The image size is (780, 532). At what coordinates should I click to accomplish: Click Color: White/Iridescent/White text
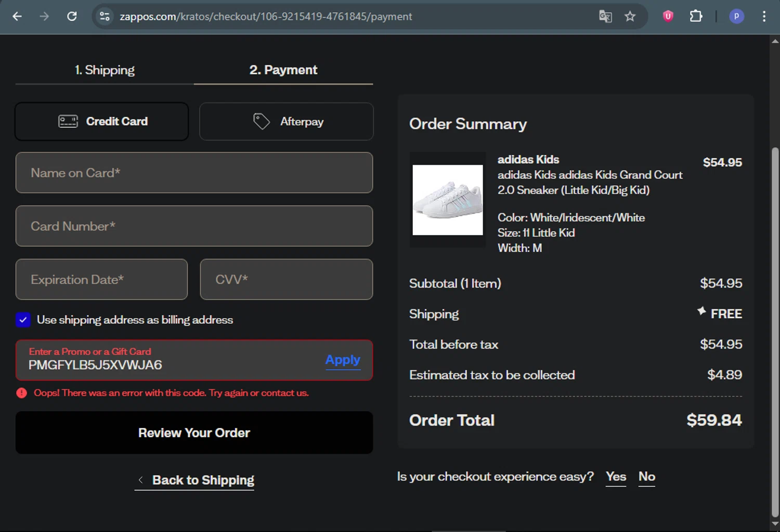(x=571, y=217)
